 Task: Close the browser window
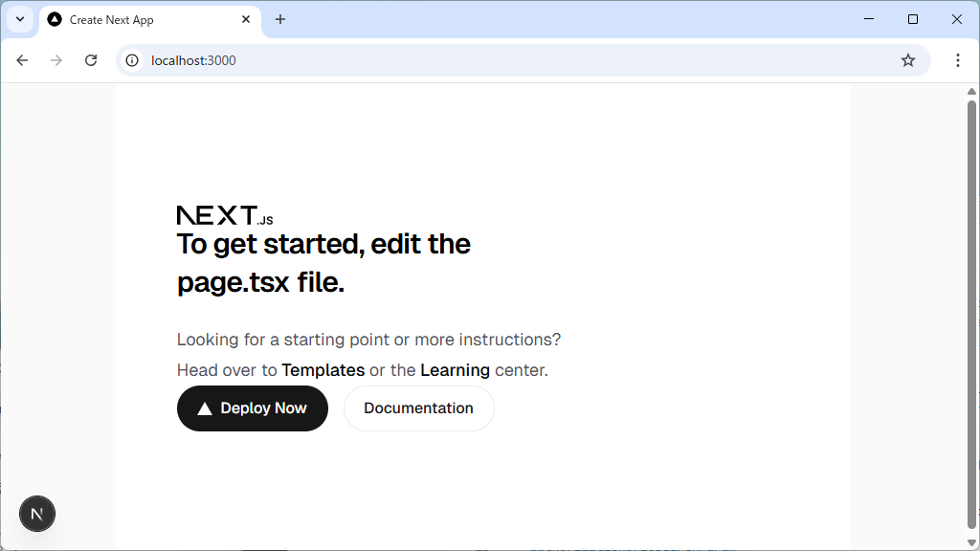tap(956, 19)
